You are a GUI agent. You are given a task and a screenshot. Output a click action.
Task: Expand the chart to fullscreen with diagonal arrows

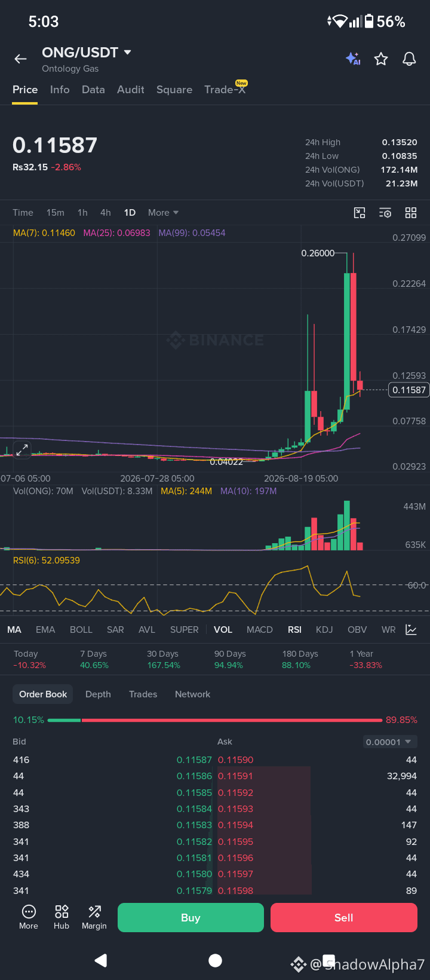tap(22, 449)
